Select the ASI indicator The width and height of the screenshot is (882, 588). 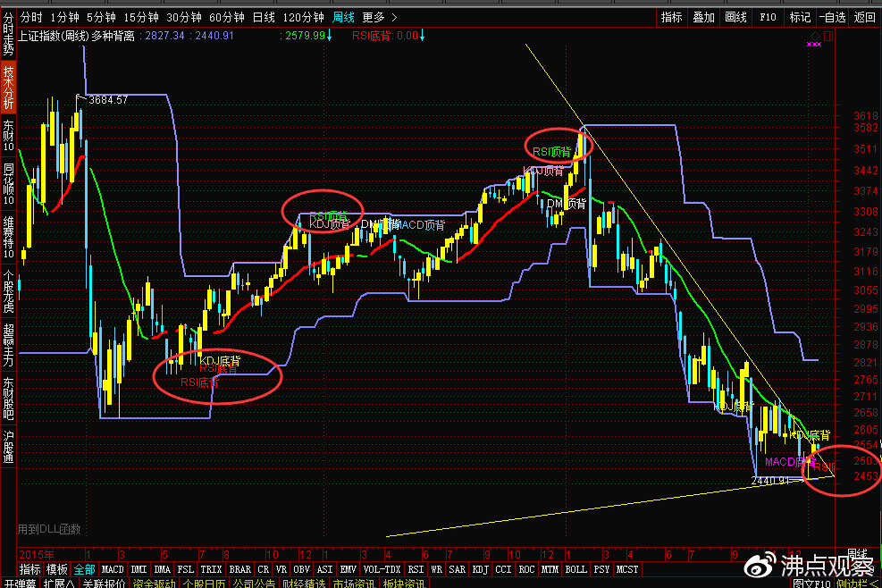(x=324, y=569)
